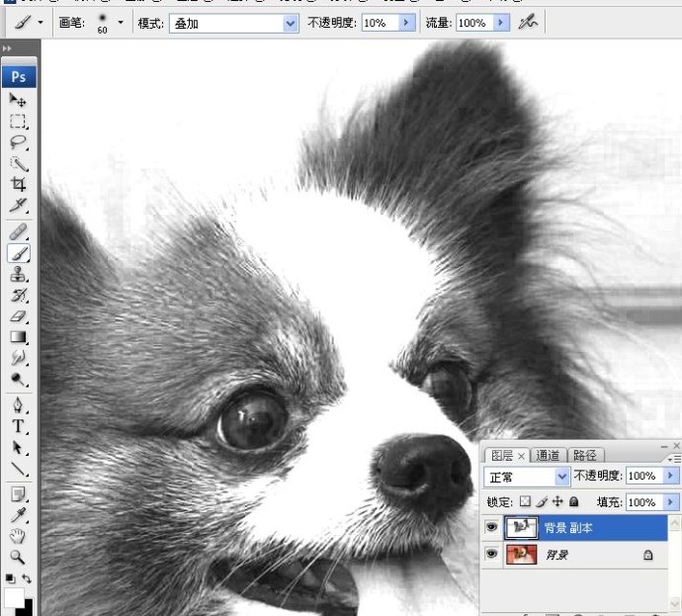
Task: Open the brush mode 叠加 dropdown
Action: point(290,23)
